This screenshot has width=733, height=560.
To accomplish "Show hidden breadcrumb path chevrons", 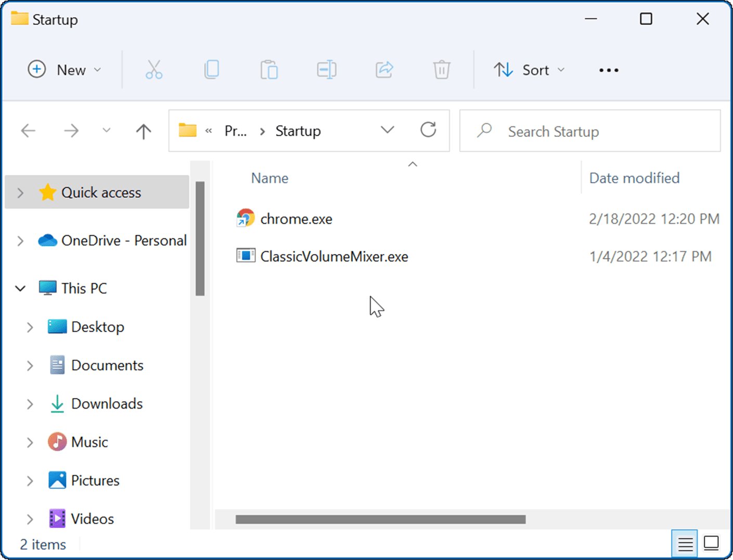I will pos(209,131).
